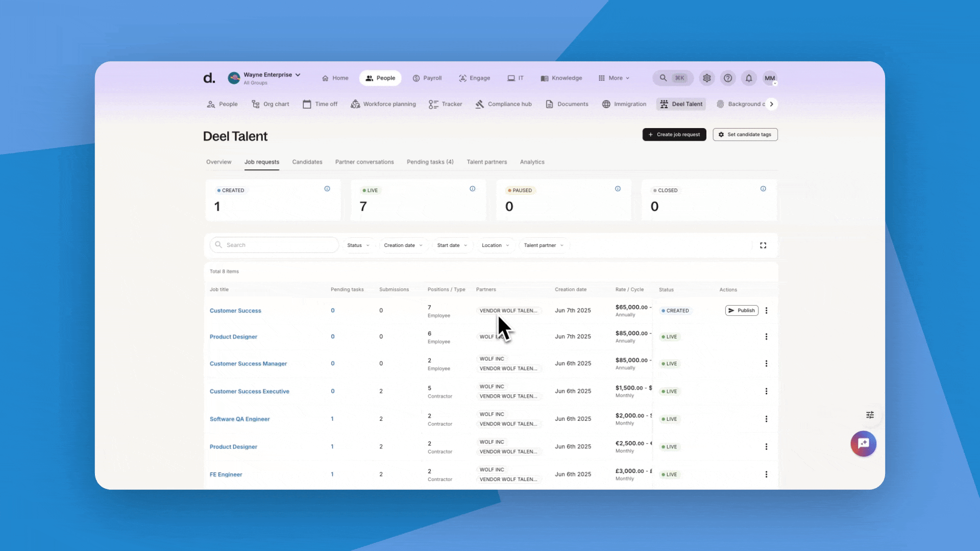Go to Home in the main menu
Screen dimensions: 980x551
[335, 78]
